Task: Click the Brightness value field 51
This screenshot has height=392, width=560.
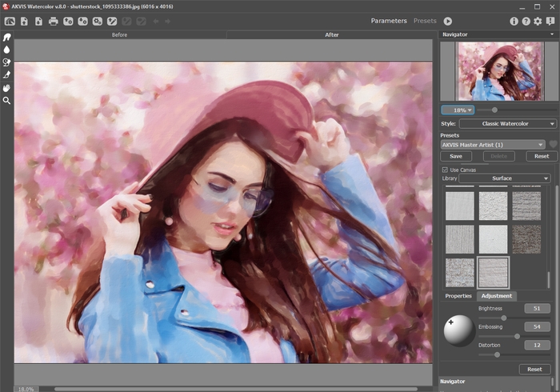Action: tap(537, 309)
